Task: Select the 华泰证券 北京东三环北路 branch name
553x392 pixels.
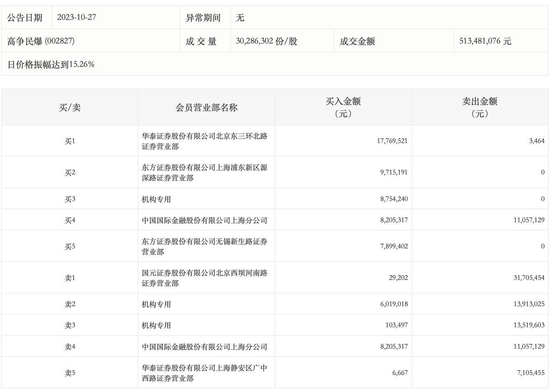Action: point(204,141)
